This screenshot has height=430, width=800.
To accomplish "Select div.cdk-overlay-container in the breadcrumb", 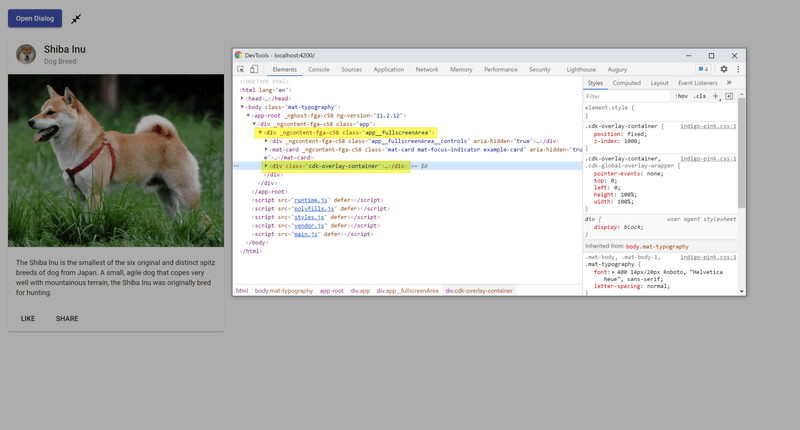I will (x=479, y=291).
